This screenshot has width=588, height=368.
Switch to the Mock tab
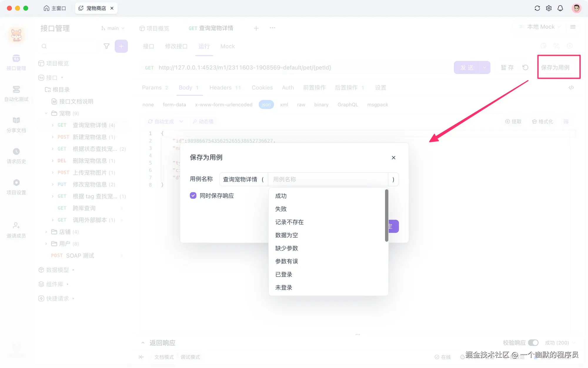pos(227,46)
